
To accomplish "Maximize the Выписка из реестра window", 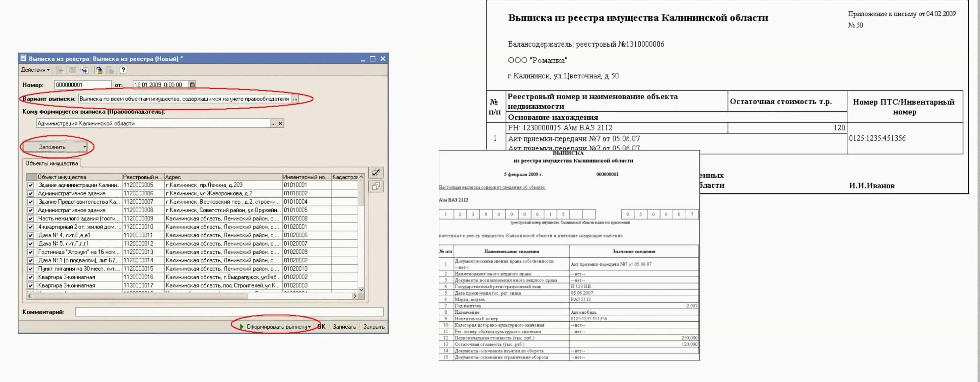I will [x=372, y=59].
